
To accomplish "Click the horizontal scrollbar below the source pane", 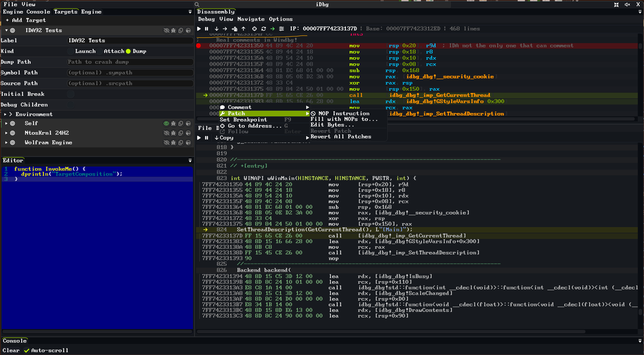I will pyautogui.click(x=392, y=331).
